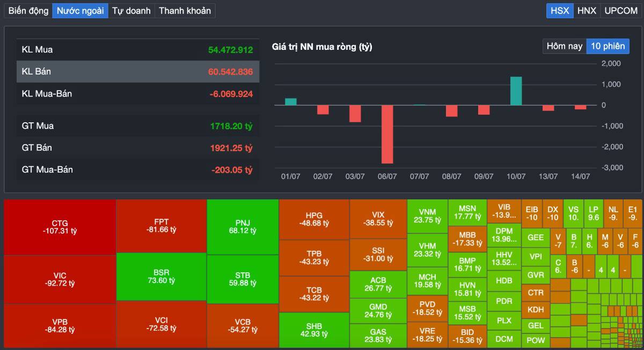644x350 pixels.
Task: Select the Nước ngoài tab
Action: pyautogui.click(x=80, y=11)
